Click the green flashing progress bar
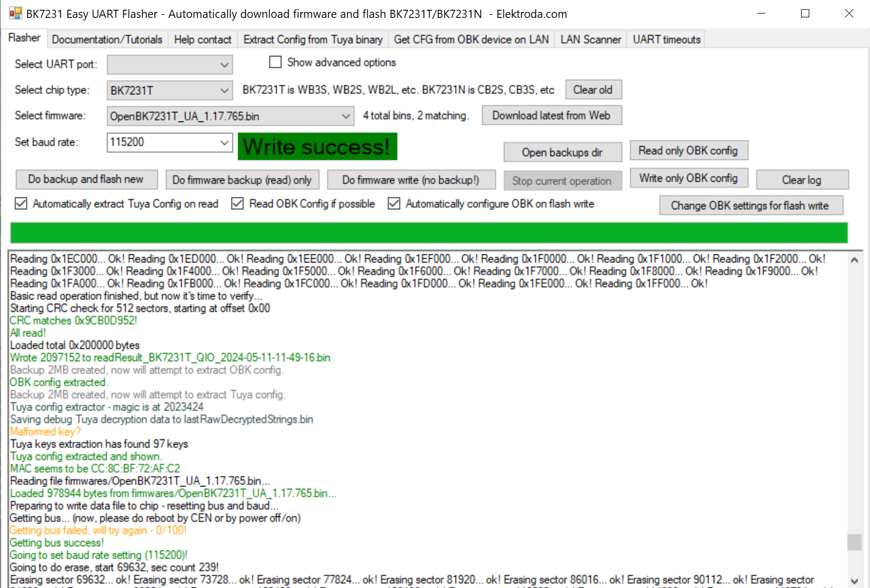 click(x=429, y=233)
